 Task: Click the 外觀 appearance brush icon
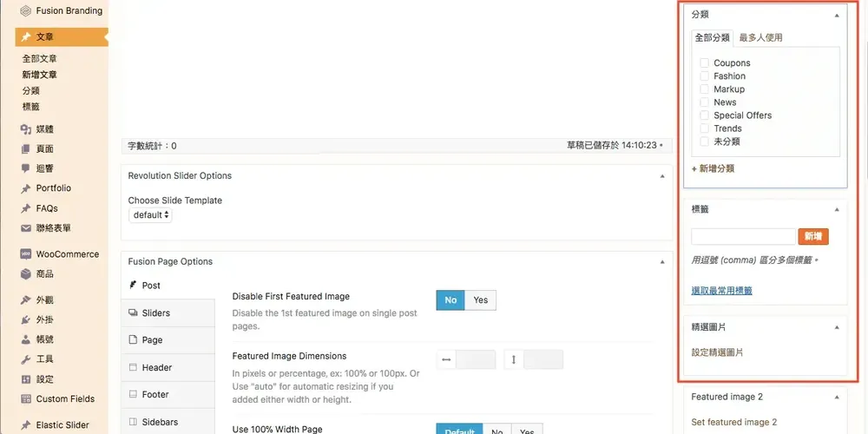click(x=25, y=300)
